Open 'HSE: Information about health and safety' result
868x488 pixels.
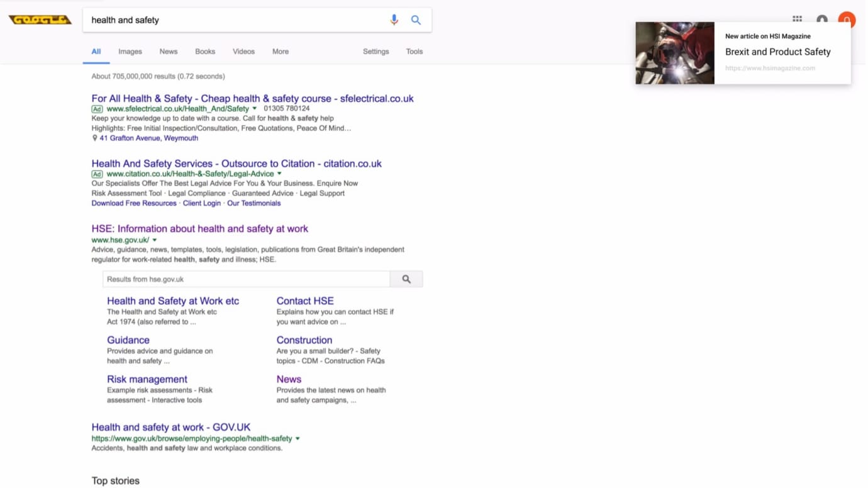point(200,229)
